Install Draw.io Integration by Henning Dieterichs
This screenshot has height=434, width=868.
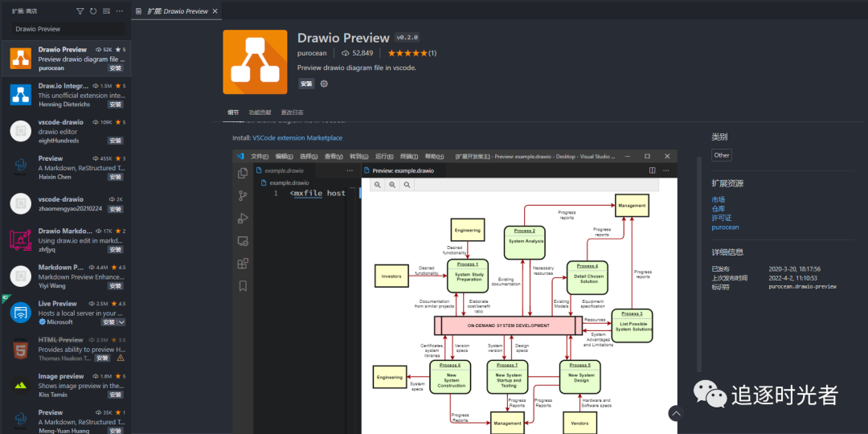[115, 104]
